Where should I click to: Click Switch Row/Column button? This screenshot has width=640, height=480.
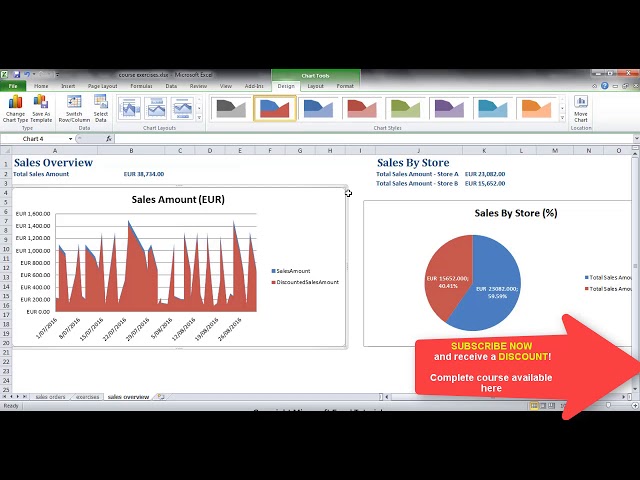pyautogui.click(x=74, y=109)
